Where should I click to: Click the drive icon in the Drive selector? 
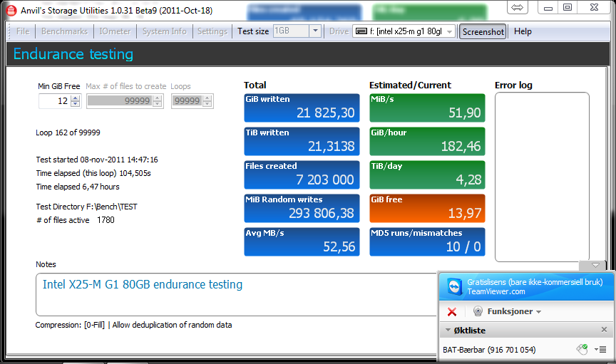tap(361, 31)
